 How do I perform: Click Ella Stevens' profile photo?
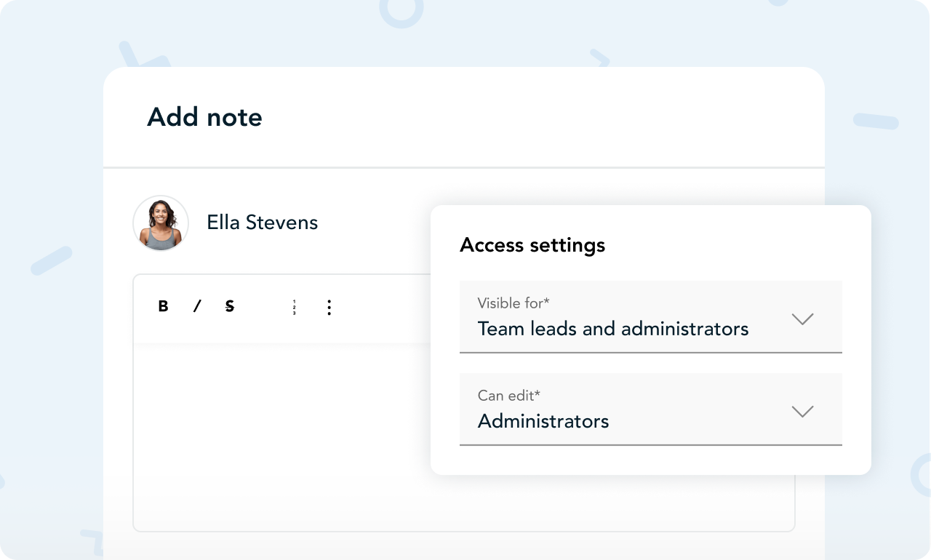[161, 223]
